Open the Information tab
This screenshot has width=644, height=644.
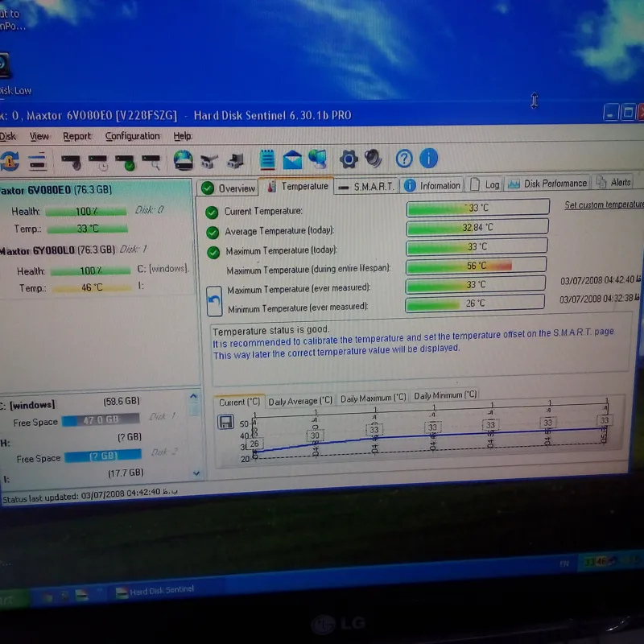coord(431,186)
